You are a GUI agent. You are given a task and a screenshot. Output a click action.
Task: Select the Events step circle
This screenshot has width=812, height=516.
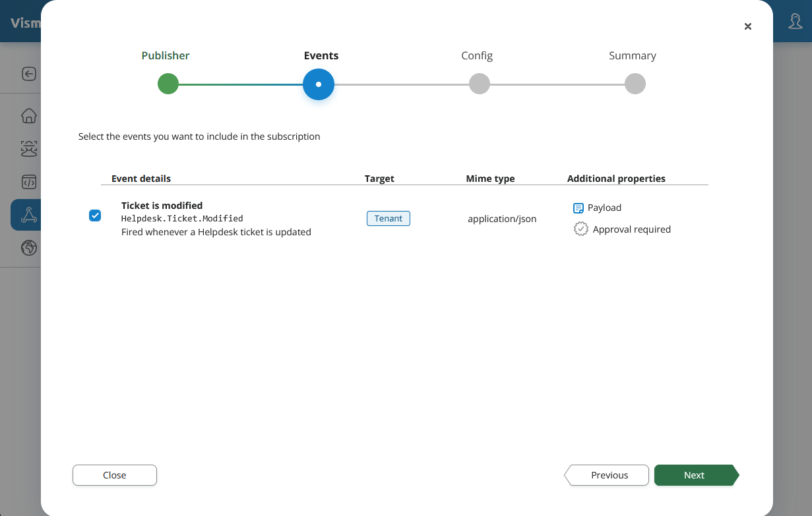[319, 84]
